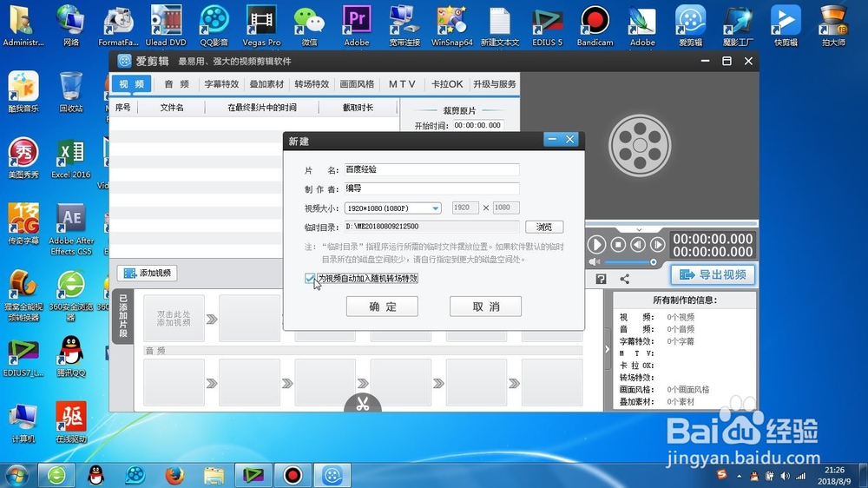Open the QQ影音 desktop icon

pos(214,25)
